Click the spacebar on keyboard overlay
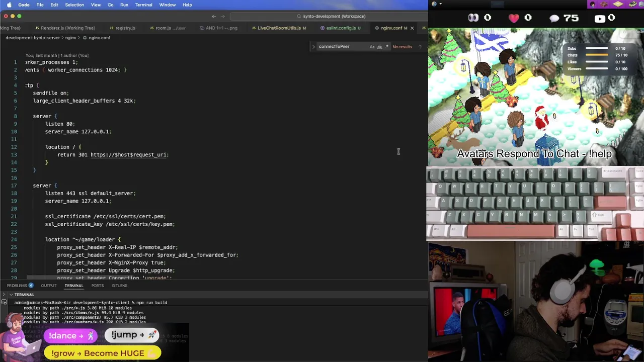The height and width of the screenshot is (362, 644). point(511,230)
